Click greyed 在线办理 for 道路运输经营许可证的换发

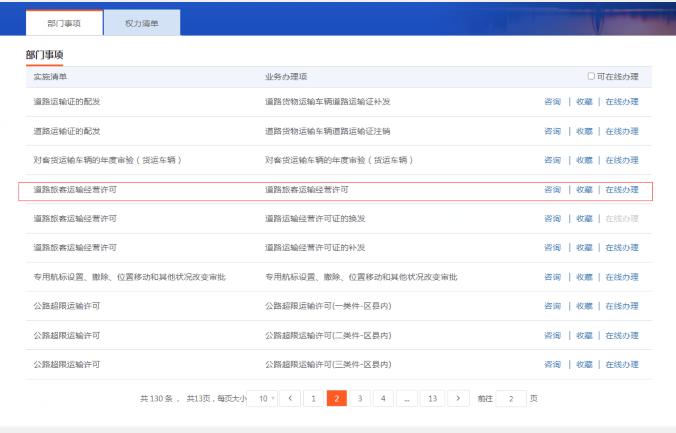point(622,219)
